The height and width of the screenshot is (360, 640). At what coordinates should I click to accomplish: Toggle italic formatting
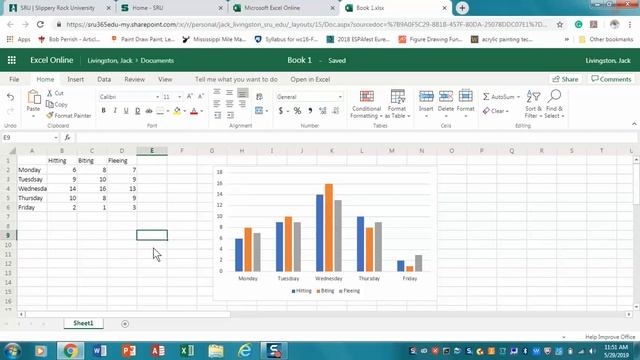click(115, 111)
